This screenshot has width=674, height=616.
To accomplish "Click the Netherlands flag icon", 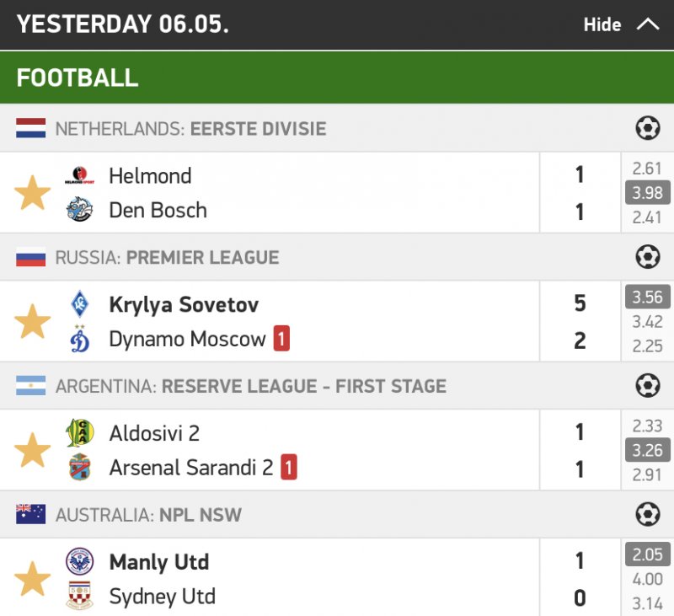I will pos(31,129).
